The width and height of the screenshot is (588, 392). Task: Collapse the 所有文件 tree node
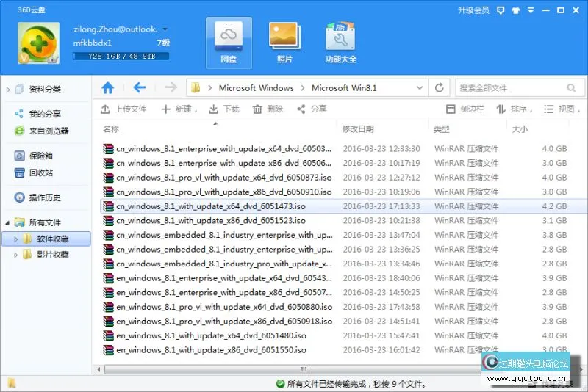(7, 222)
